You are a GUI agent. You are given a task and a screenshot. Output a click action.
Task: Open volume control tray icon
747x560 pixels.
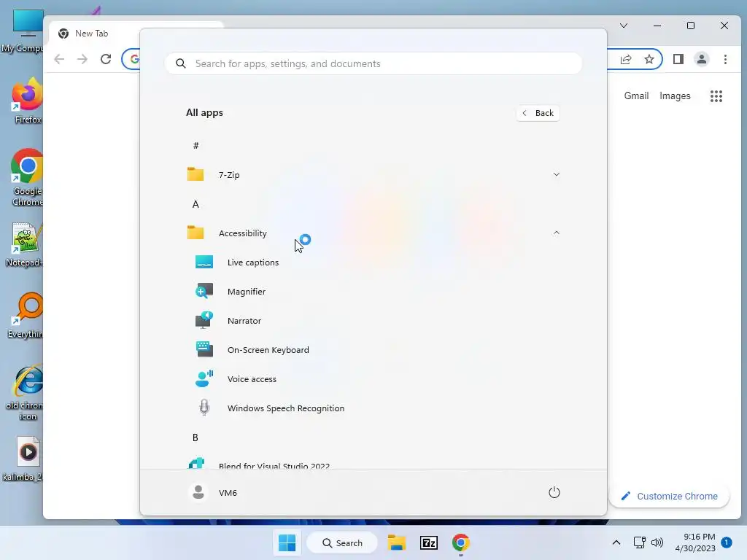click(657, 542)
